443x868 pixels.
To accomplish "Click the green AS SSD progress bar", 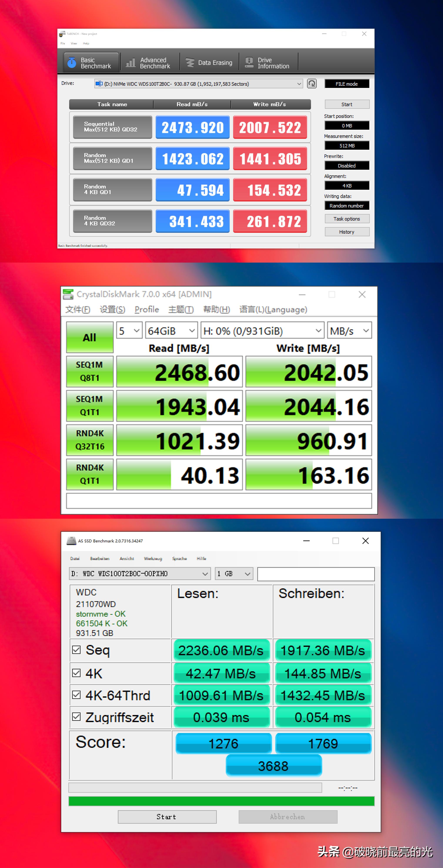I will pyautogui.click(x=221, y=801).
